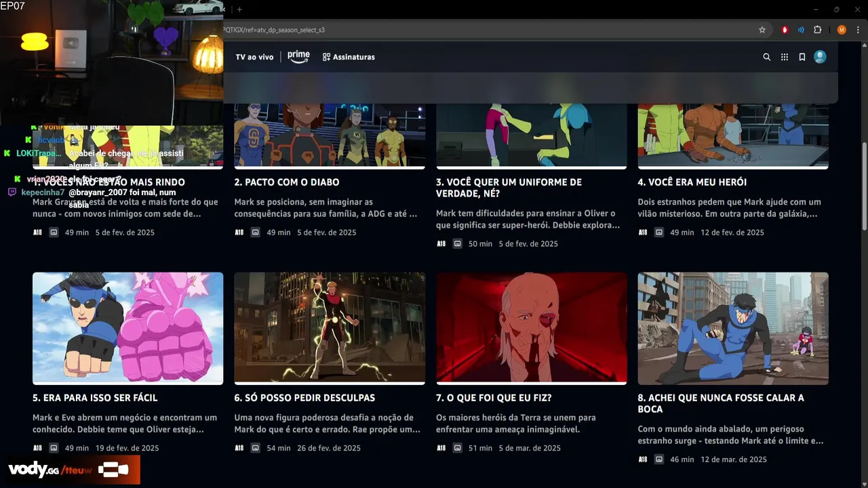Open the Chrome extensions puzzle icon
Viewport: 868px width, 488px height.
pos(818,30)
